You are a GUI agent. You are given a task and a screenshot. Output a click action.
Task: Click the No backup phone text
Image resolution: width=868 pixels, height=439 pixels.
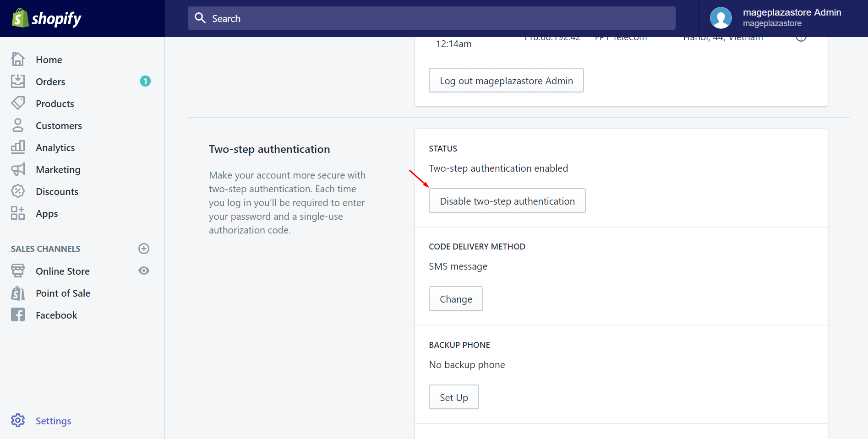click(467, 365)
